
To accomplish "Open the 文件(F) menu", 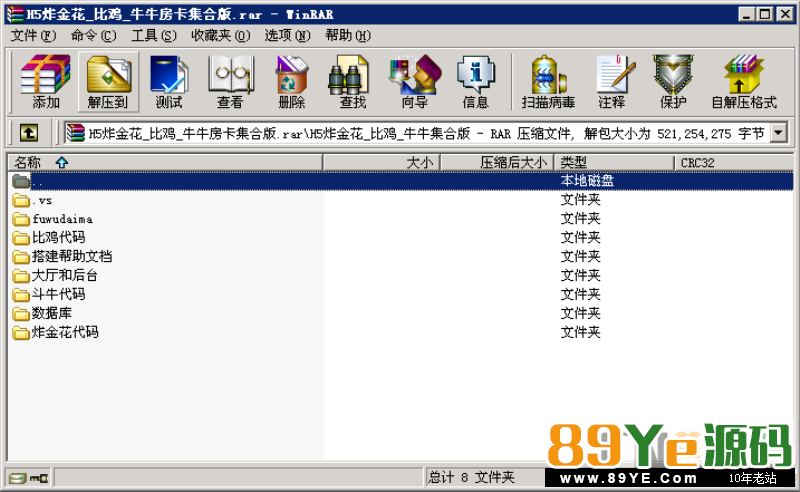I will pyautogui.click(x=33, y=35).
